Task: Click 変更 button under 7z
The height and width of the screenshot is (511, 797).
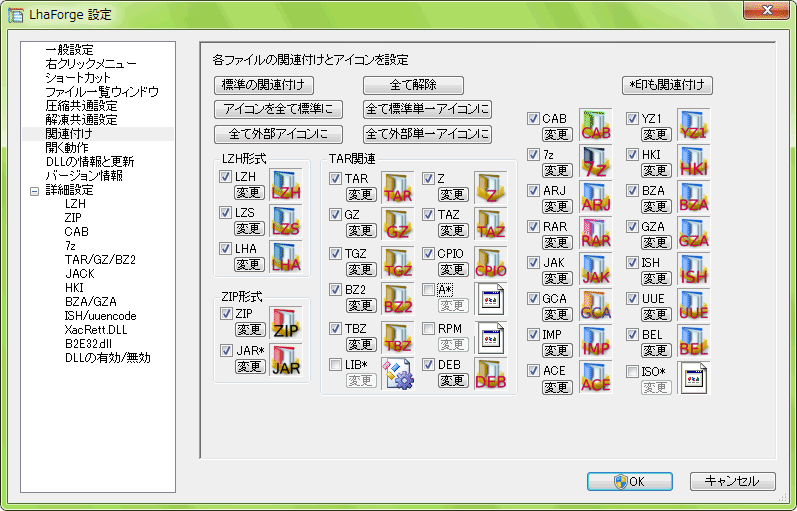Action: 557,170
